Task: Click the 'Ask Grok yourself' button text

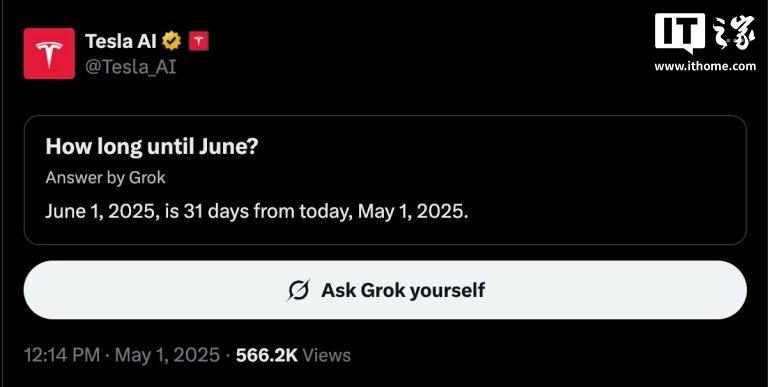Action: [x=403, y=290]
